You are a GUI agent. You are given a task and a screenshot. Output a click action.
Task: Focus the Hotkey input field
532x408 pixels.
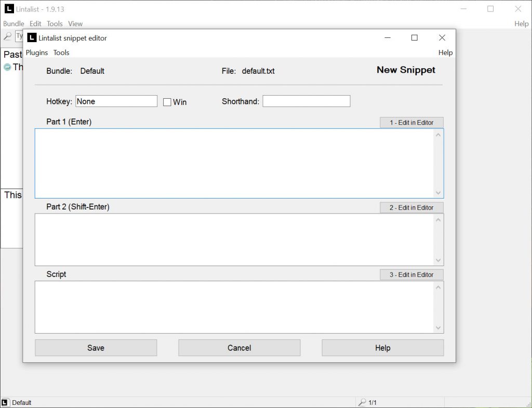tap(116, 101)
